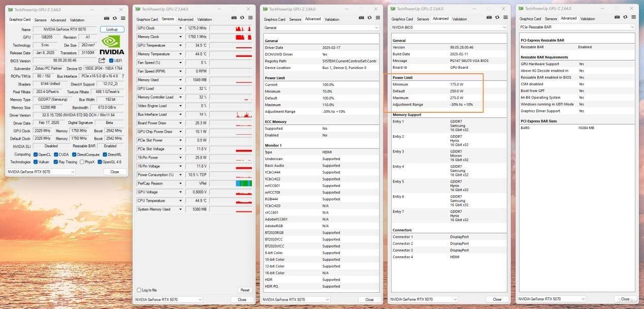Switch to the Advanced tab in the Graphics Card window

[58, 20]
